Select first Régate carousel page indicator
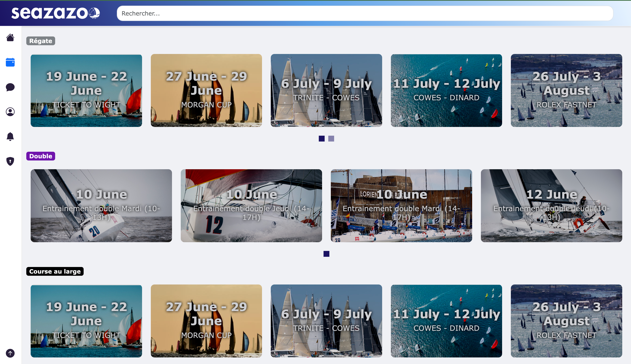 click(321, 138)
